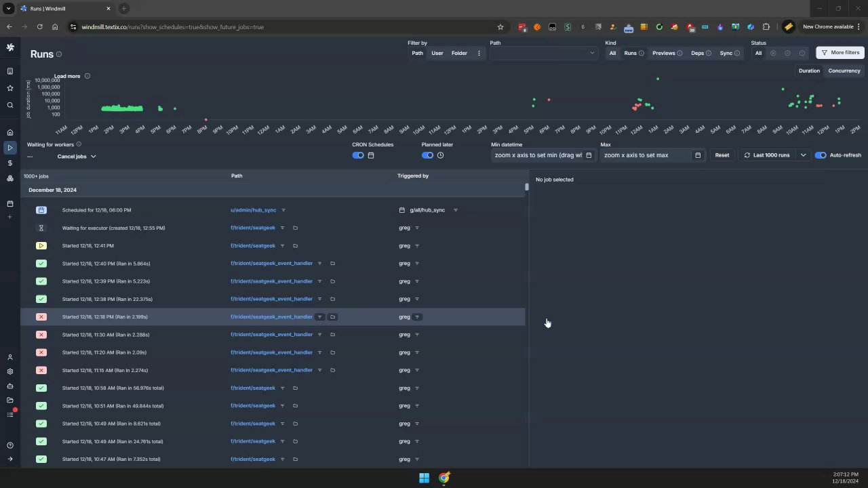This screenshot has height=488, width=868.
Task: Switch the chart to Duration view
Action: pos(809,70)
